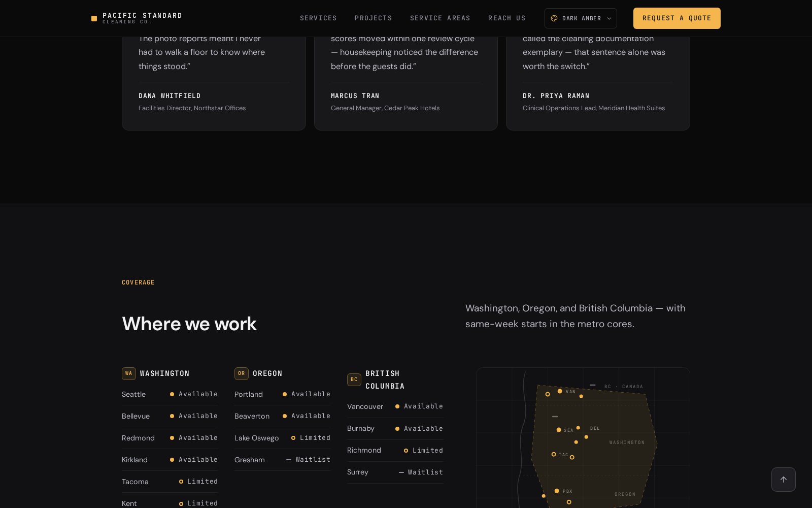Go to Projects in navigation
Viewport: 812px width, 508px height.
374,18
